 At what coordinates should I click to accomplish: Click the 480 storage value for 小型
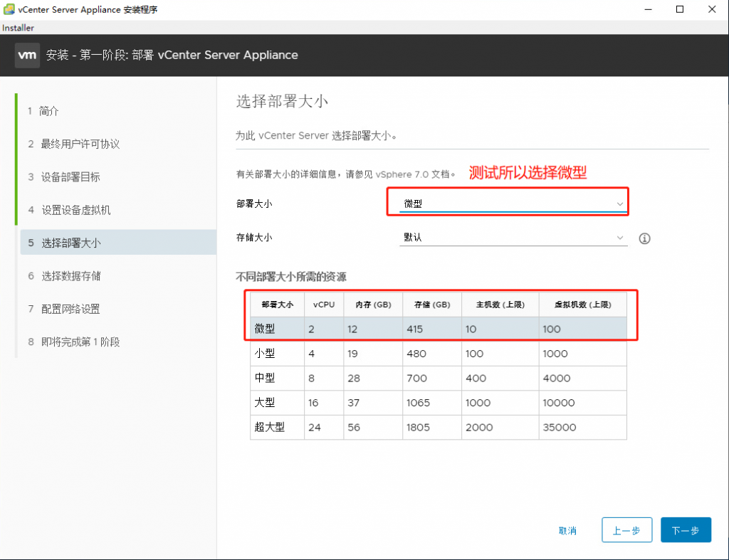click(416, 354)
